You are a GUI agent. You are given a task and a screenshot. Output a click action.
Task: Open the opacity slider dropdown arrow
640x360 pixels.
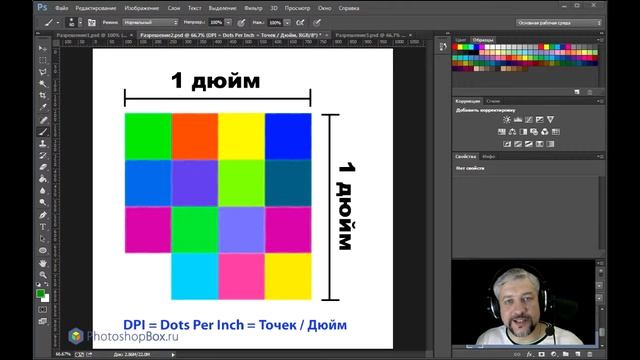229,23
